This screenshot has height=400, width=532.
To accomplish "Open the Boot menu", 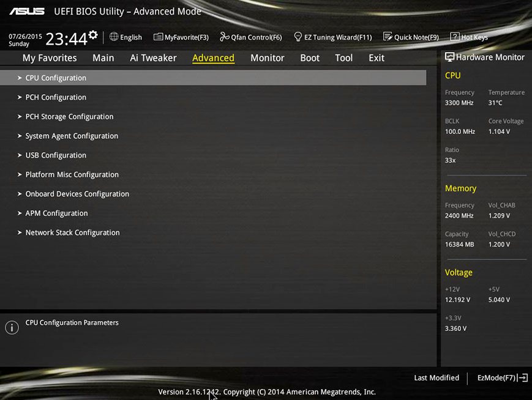I will [x=309, y=57].
